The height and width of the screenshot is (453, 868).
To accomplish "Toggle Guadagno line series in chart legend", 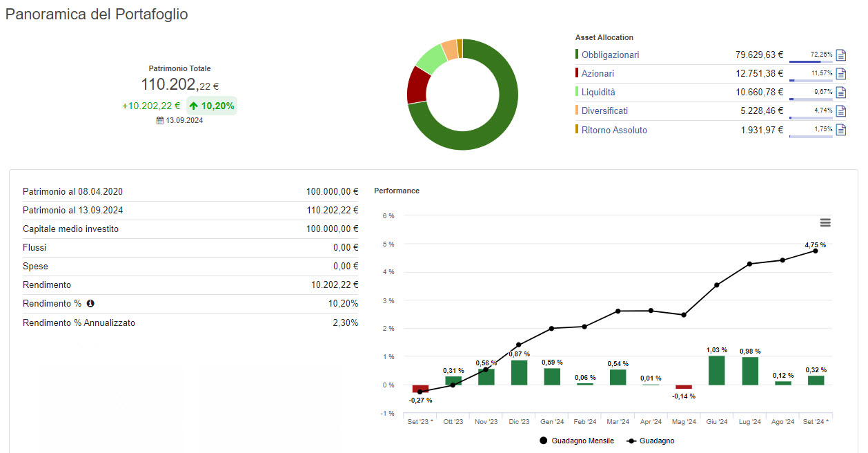I will point(651,441).
